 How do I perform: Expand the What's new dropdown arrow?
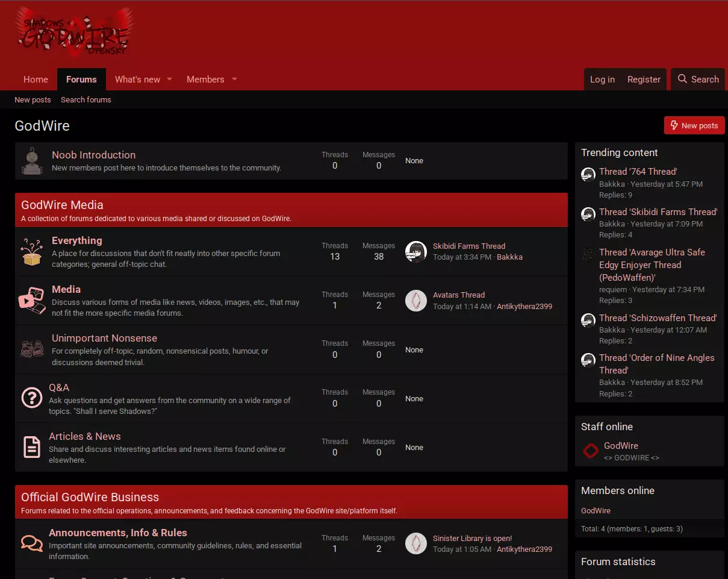tap(169, 80)
